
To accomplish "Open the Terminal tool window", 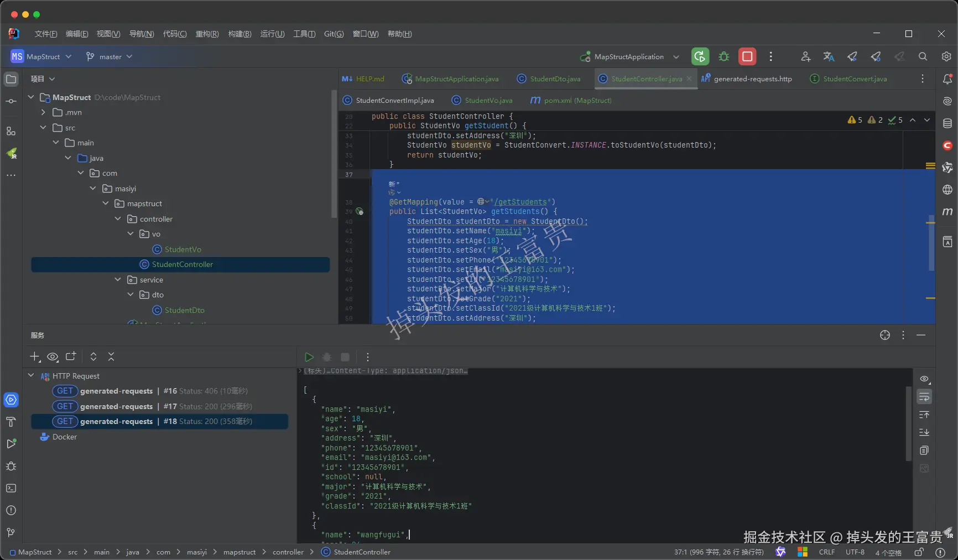I will [x=11, y=488].
